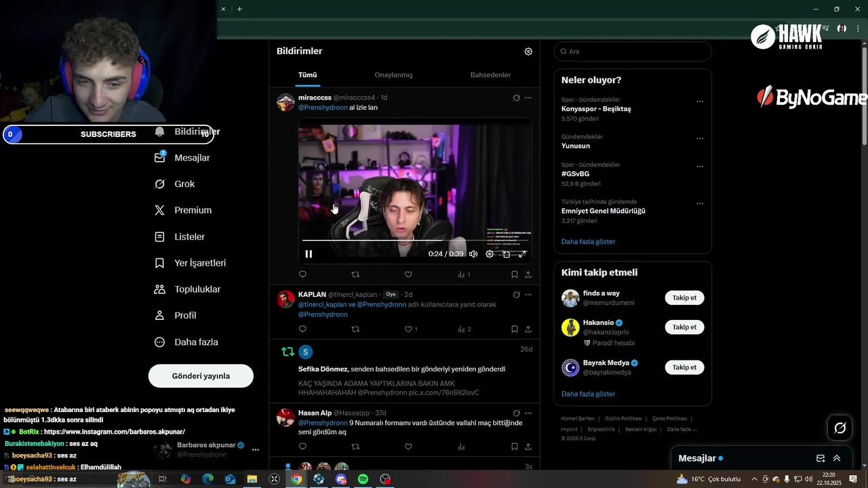The image size is (868, 488).
Task: Bookmark the KAPLAN post
Action: (514, 329)
